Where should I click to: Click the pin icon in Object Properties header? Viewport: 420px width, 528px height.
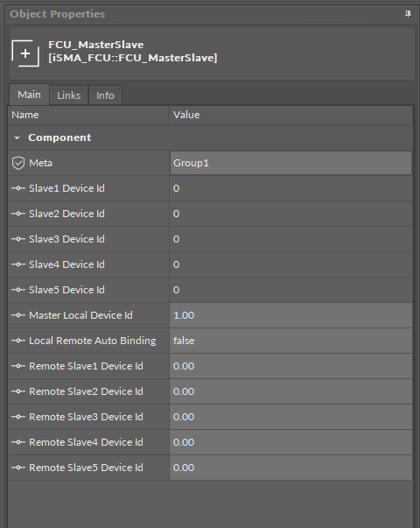tap(408, 14)
